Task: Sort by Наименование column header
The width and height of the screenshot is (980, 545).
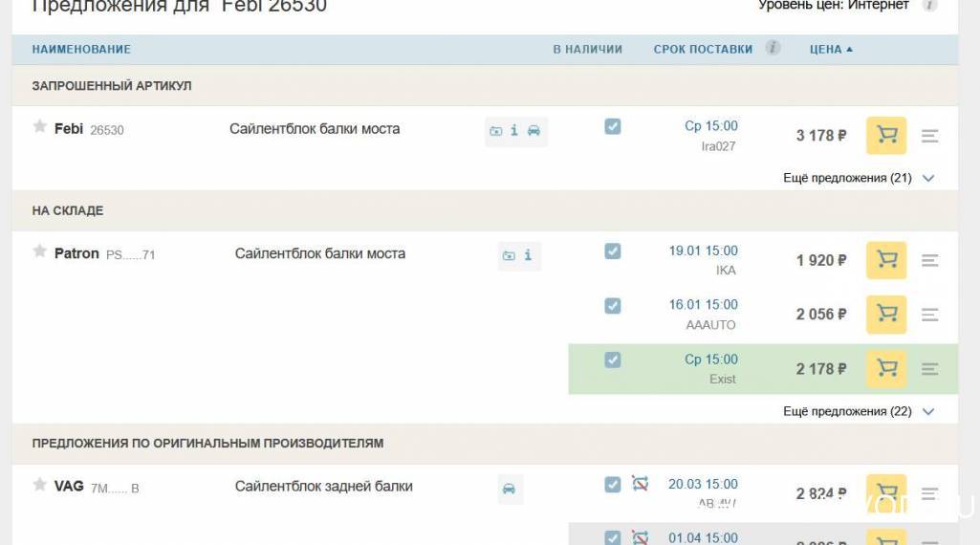Action: click(x=81, y=49)
